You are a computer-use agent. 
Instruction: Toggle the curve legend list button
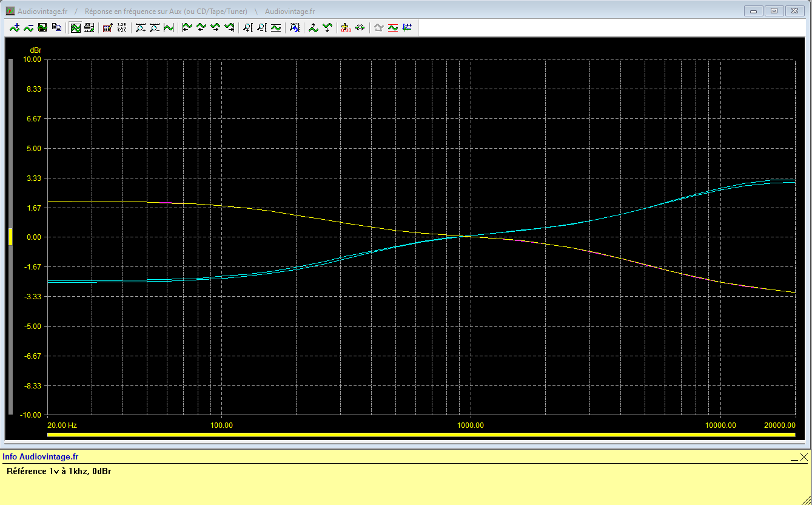89,27
